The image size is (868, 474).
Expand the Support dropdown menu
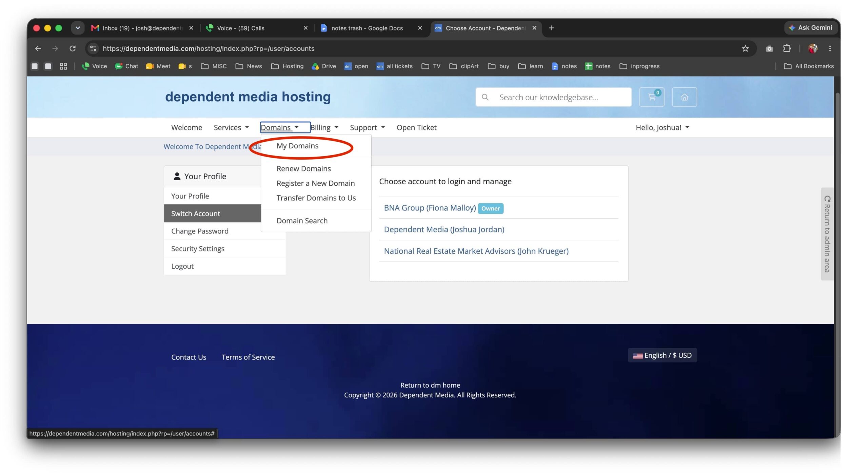367,127
